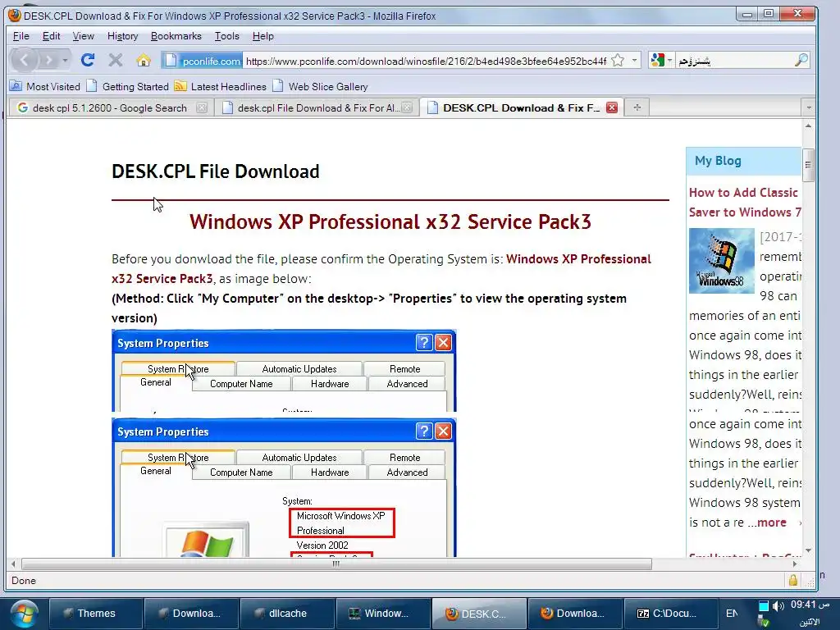Open the View menu
840x630 pixels.
point(83,36)
